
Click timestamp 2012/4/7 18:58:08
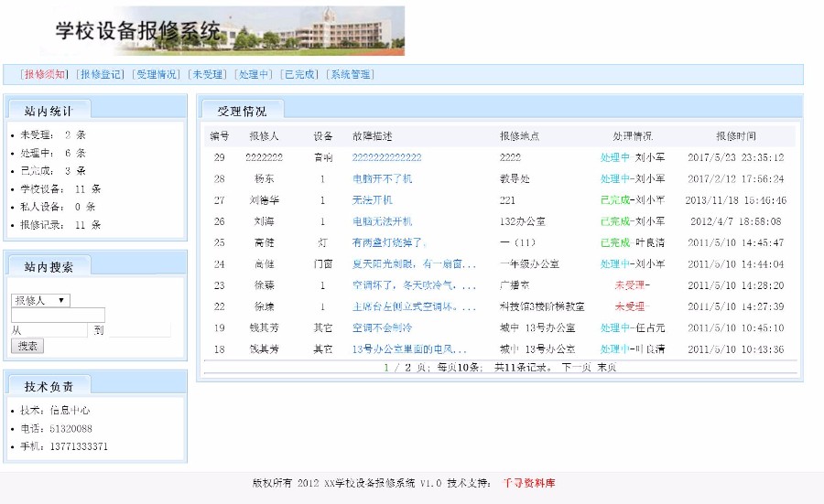(x=736, y=221)
